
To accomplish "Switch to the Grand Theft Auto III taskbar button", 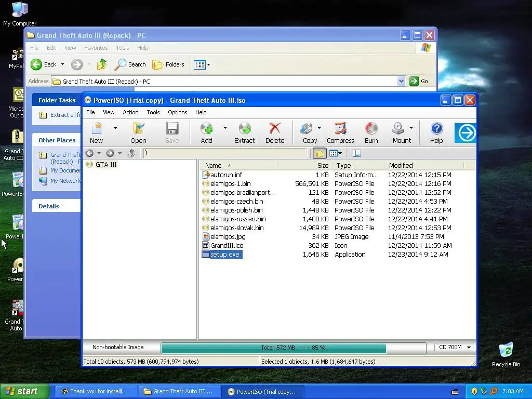I will point(179,391).
